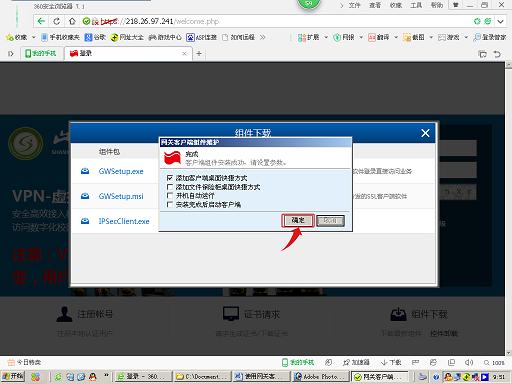
Task: Toggle 添加文件保险柜桌面快捷方式 checkbox
Action: coord(170,187)
